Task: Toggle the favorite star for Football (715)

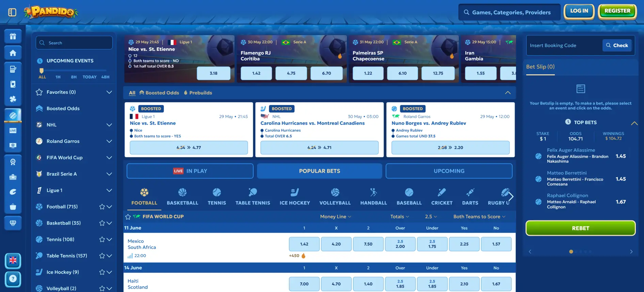Action: click(102, 207)
